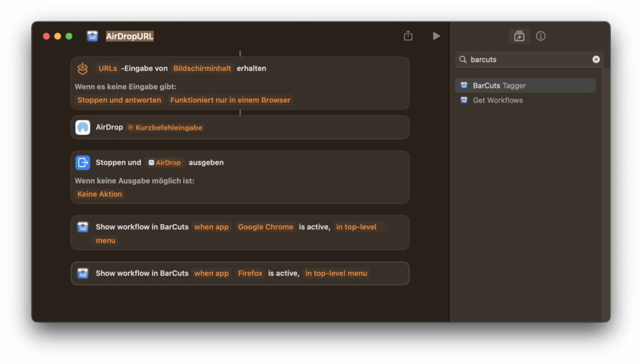Click the AirDropURL shortcut title field
The height and width of the screenshot is (364, 642).
point(130,36)
